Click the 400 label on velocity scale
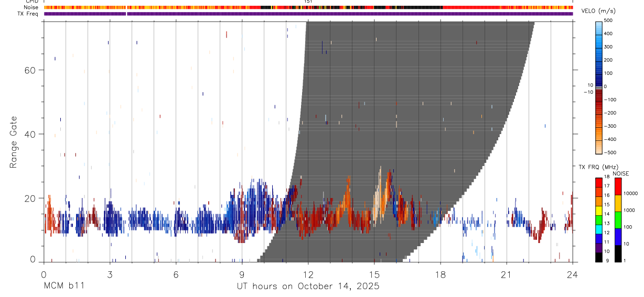This screenshot has height=297, width=644. 609,34
